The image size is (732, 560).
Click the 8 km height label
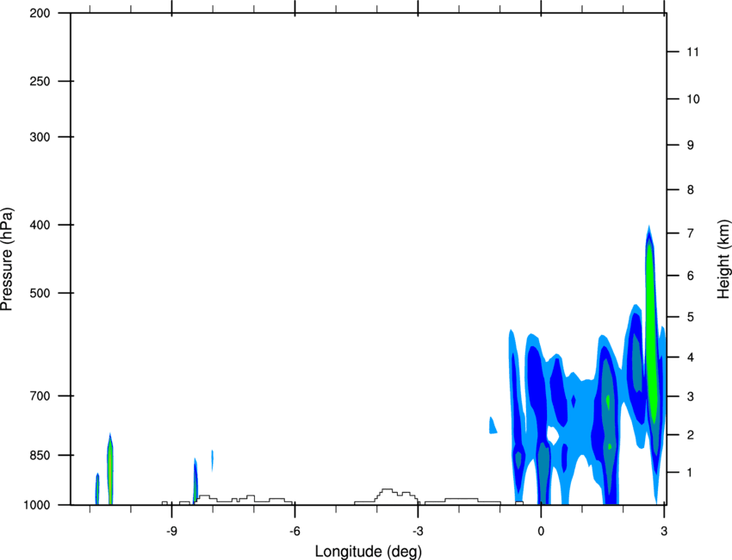point(691,190)
